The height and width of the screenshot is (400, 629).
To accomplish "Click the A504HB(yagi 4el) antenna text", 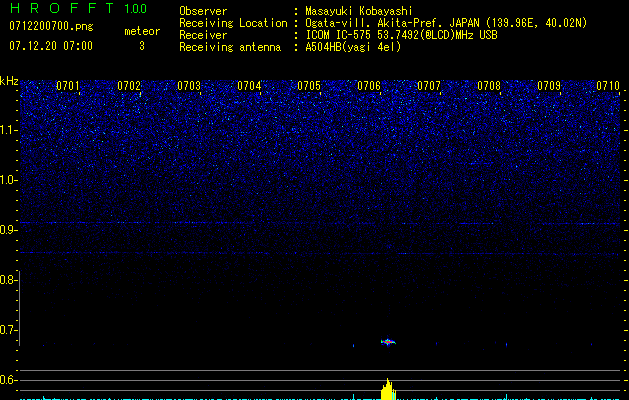I will click(x=353, y=47).
